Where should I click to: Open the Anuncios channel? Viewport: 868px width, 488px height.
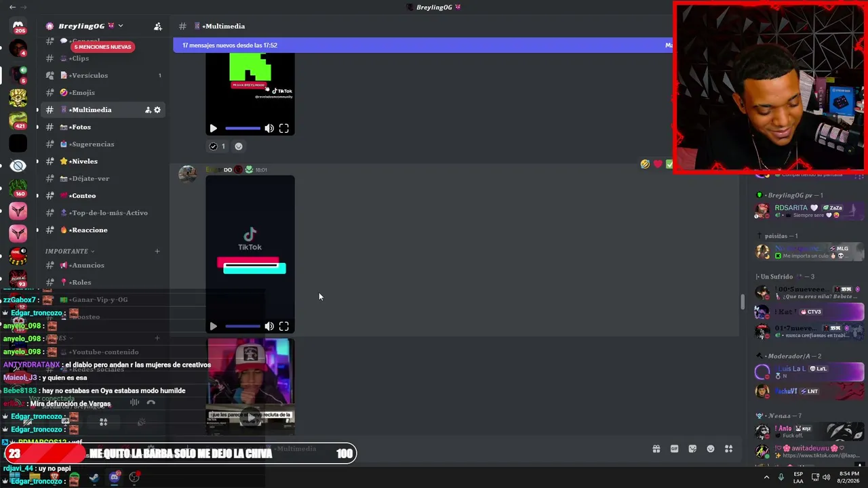tap(103, 265)
